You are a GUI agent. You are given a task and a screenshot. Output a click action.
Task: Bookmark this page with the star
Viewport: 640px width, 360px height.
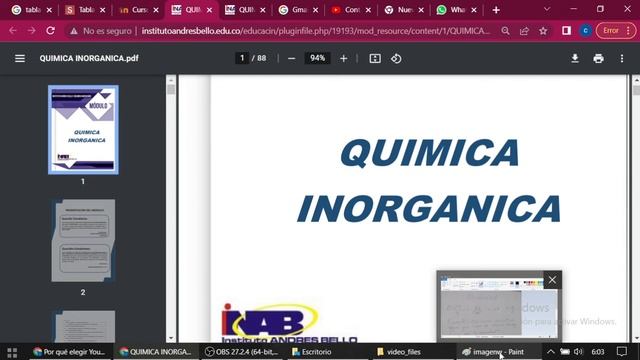[543, 31]
